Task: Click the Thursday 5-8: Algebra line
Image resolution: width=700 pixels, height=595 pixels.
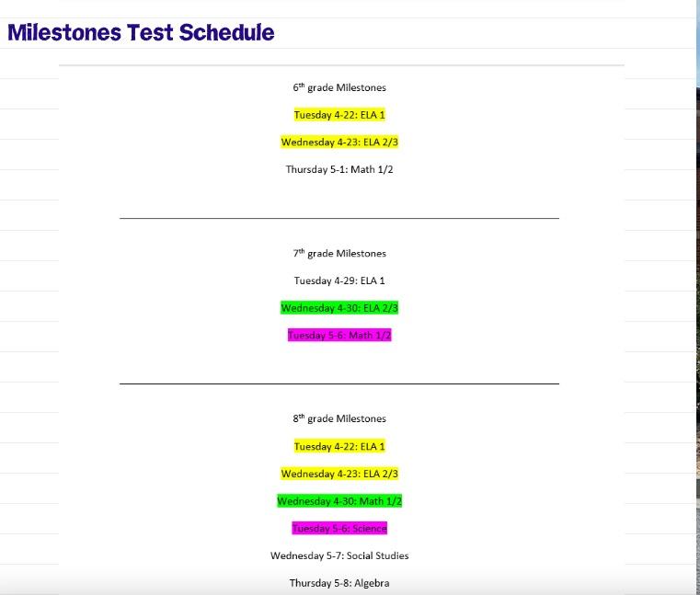Action: point(339,583)
